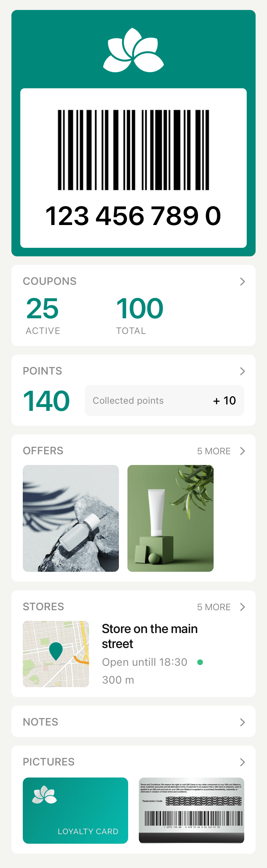
Task: Open the green cosmetic tube offer
Action: click(171, 518)
